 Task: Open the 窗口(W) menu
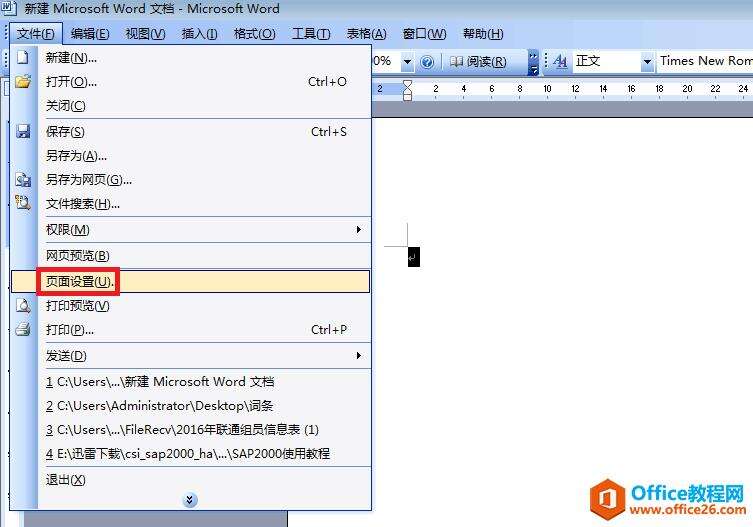(x=424, y=34)
